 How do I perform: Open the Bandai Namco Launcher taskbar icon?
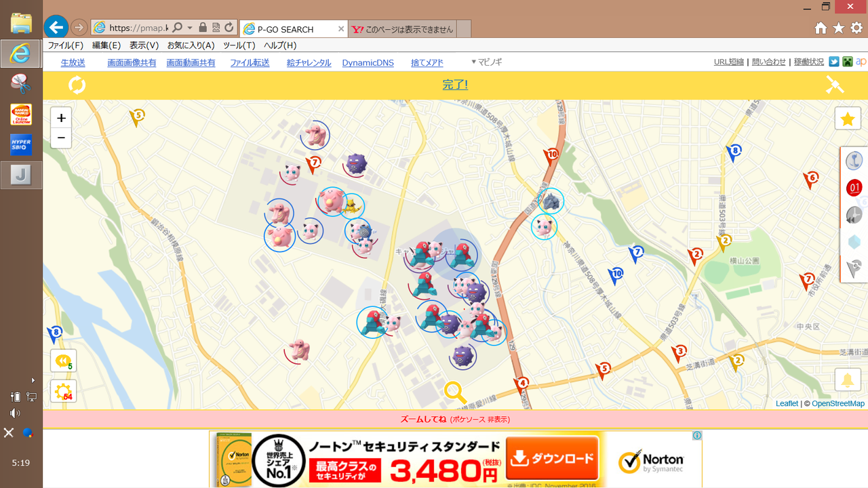[21, 115]
